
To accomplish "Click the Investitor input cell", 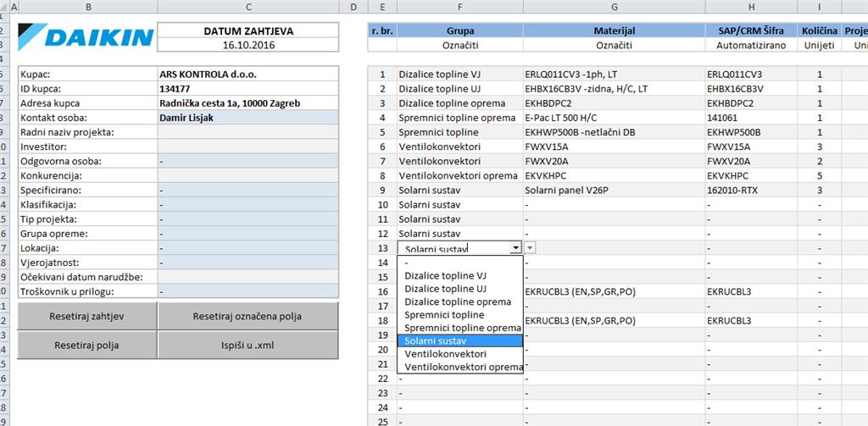I will tap(248, 147).
